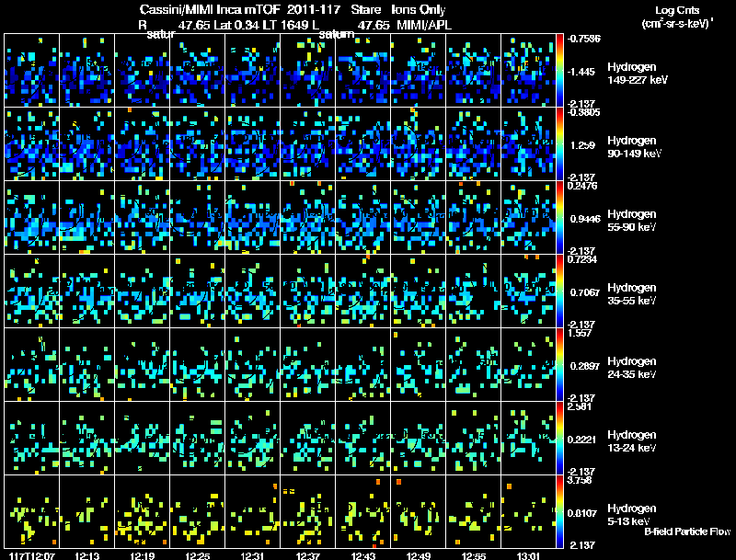Screen dimensions: 736x560
Task: Select the 90-149 keV panel at 12:13
Action: click(86, 144)
